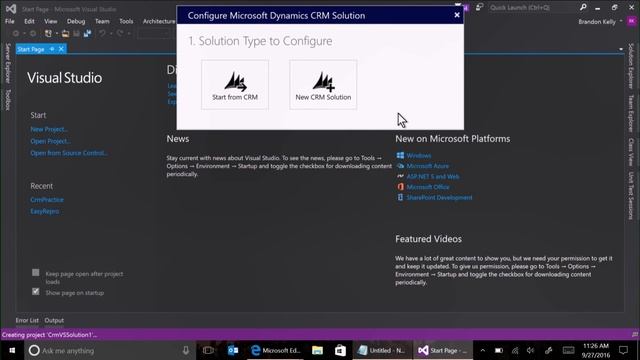This screenshot has width=640, height=360.
Task: Click Open from Source Control... link
Action: coord(69,153)
